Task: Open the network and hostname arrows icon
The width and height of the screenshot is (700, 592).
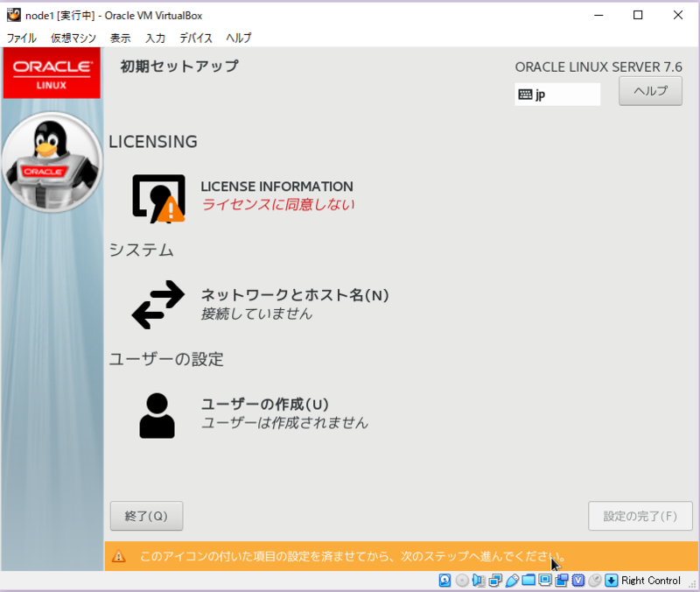Action: 158,305
